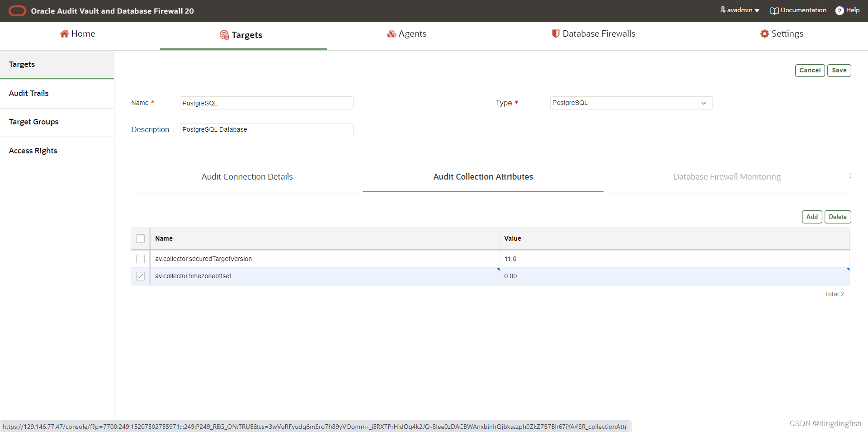Click the Home house icon
The width and height of the screenshot is (868, 432).
pos(64,33)
